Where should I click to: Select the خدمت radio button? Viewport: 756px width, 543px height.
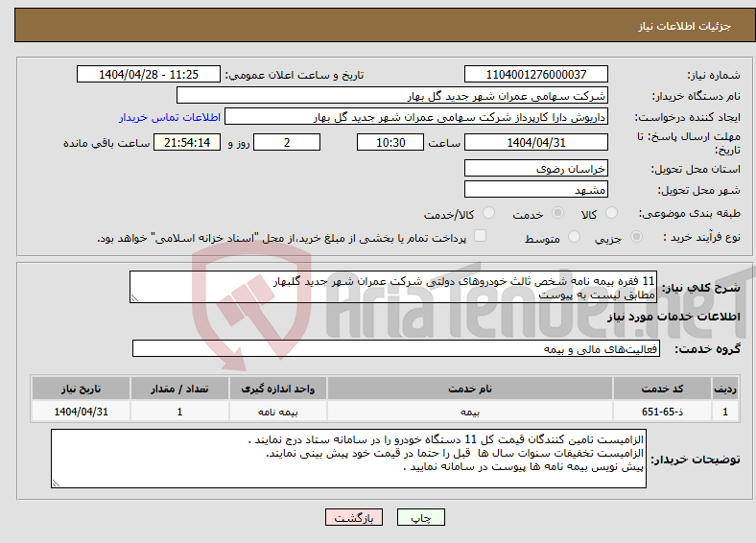557,213
